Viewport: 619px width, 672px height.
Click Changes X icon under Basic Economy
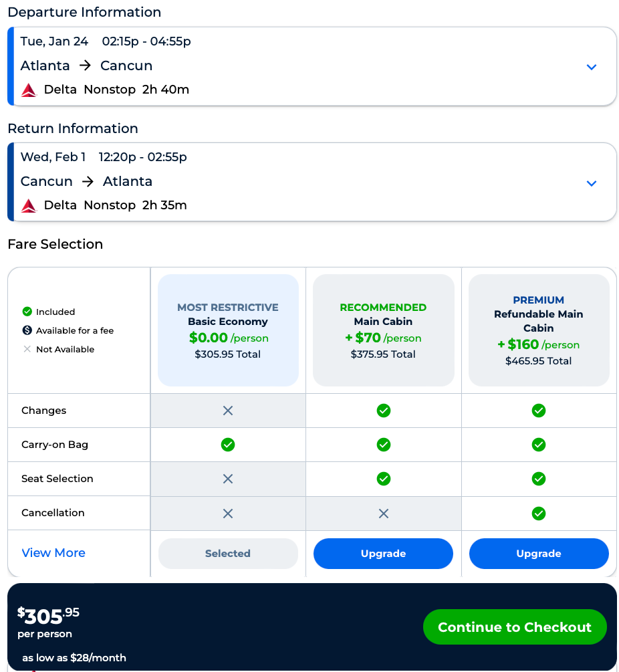coord(228,411)
